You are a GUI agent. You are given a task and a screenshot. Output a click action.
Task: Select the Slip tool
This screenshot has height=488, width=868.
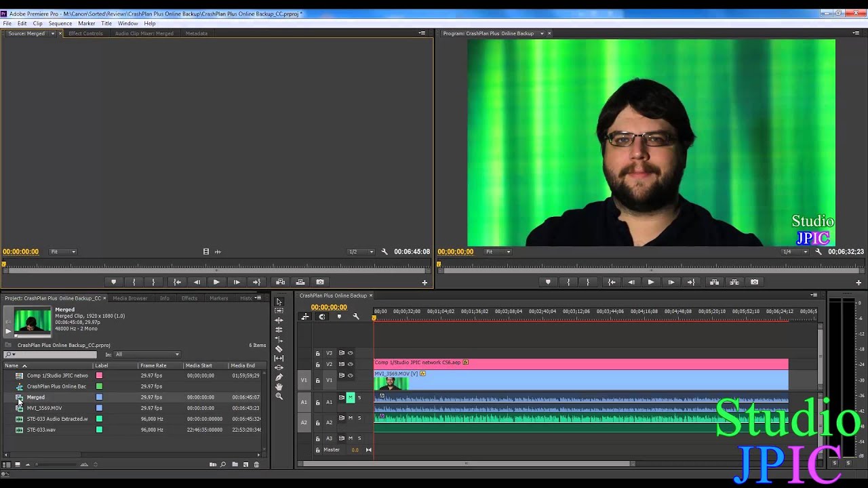pyautogui.click(x=279, y=359)
